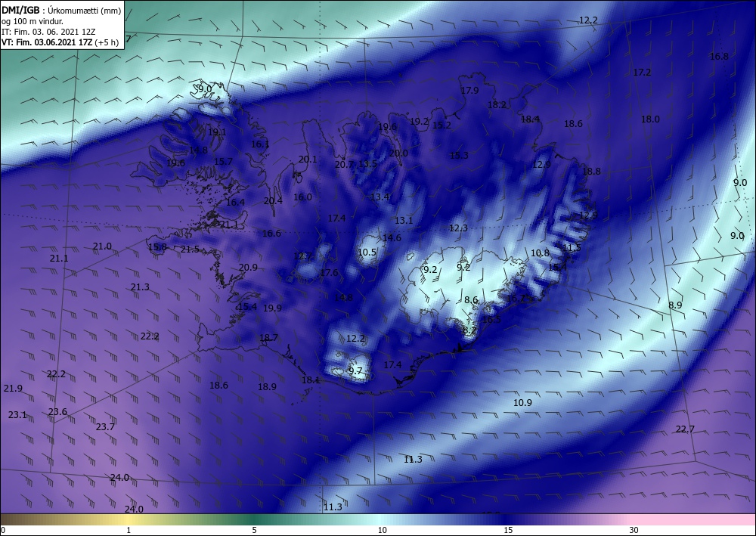Click the map value 20.7
The width and height of the screenshot is (756, 536).
coord(344,164)
